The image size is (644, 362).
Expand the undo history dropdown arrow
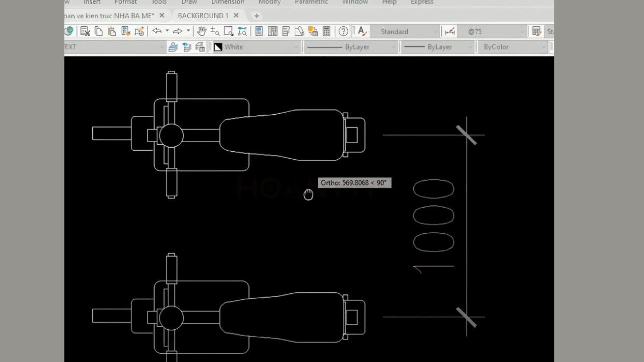(167, 31)
